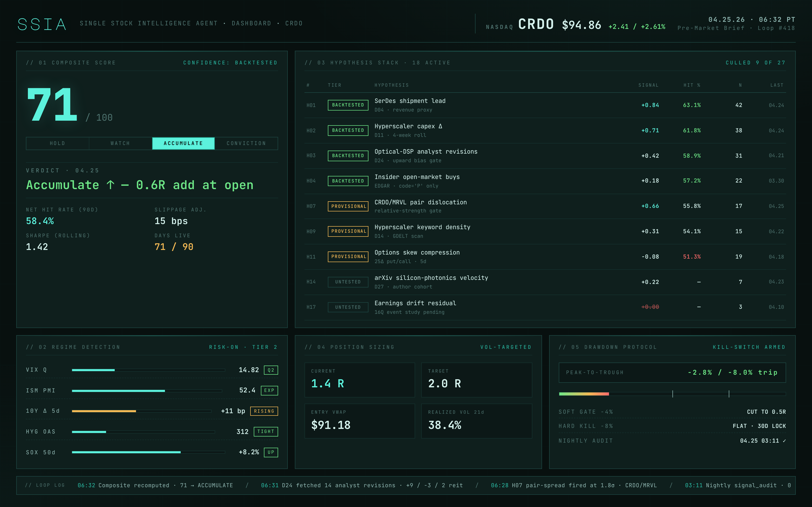The image size is (812, 507).
Task: Click the UP indicator on SOX 50d
Action: pyautogui.click(x=270, y=452)
